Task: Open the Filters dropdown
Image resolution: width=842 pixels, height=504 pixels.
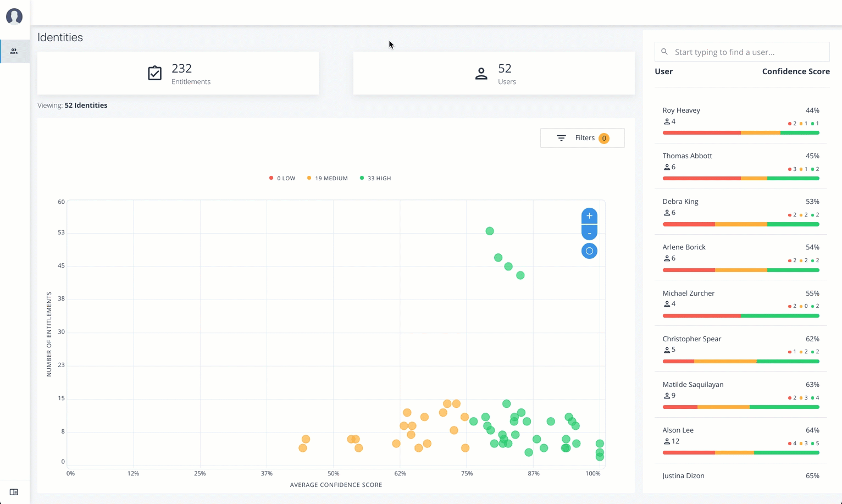Action: (582, 138)
